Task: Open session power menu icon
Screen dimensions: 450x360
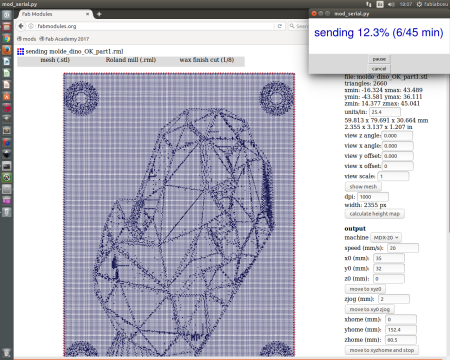Action: (419, 4)
